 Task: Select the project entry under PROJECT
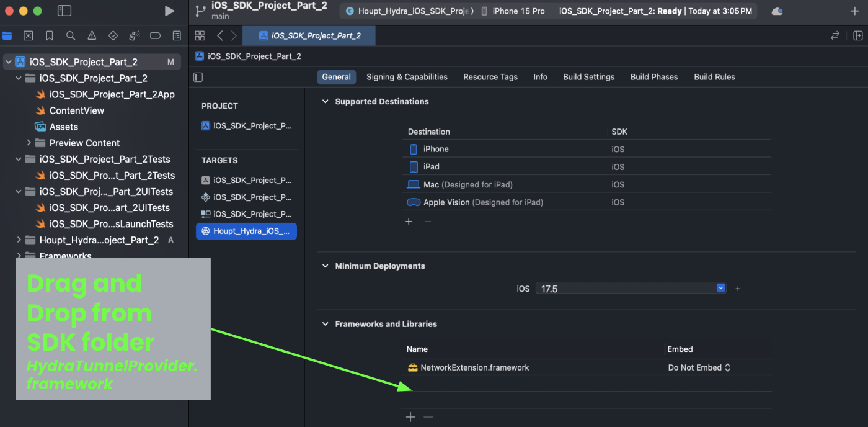[x=246, y=125]
